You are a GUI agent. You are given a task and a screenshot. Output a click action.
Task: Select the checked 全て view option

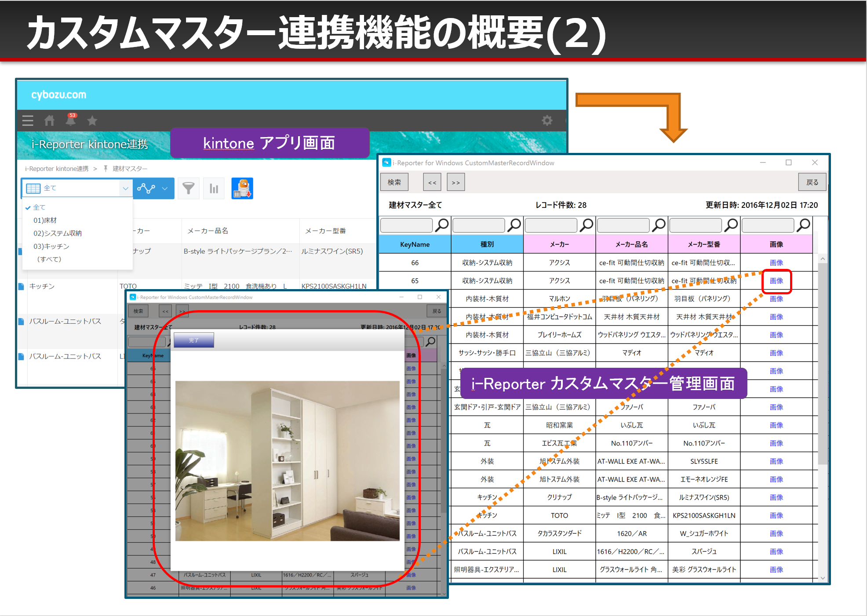pyautogui.click(x=40, y=207)
